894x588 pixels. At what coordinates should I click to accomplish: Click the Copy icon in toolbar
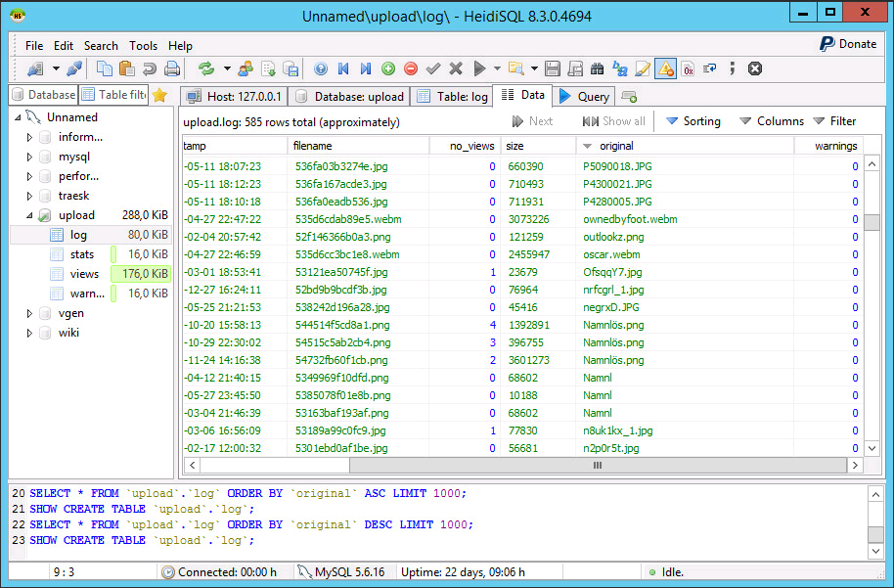point(105,69)
